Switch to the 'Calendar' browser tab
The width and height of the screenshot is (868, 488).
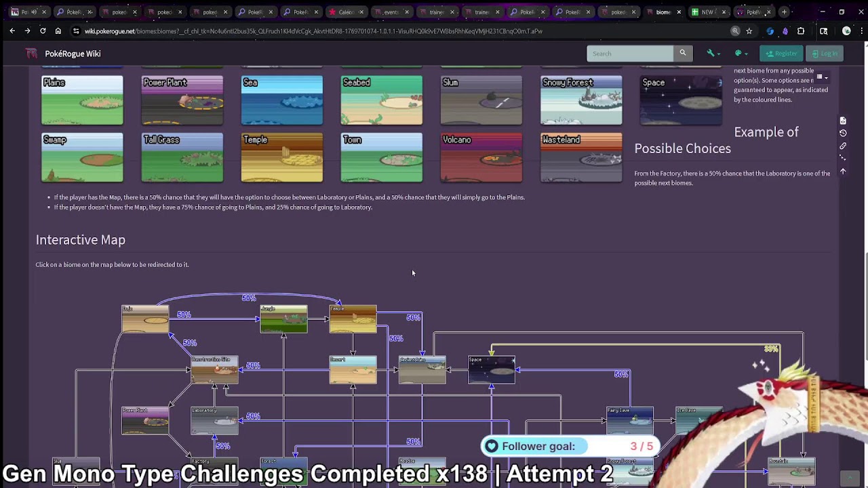[x=346, y=12]
